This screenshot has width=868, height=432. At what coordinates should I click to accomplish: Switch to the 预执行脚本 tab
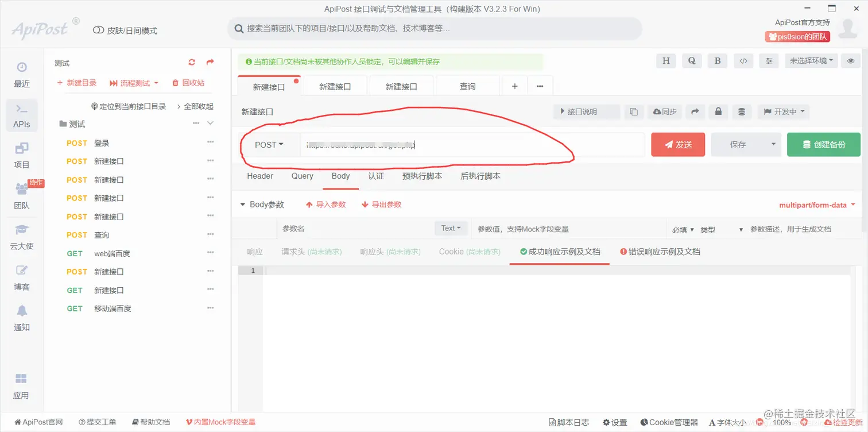click(423, 176)
